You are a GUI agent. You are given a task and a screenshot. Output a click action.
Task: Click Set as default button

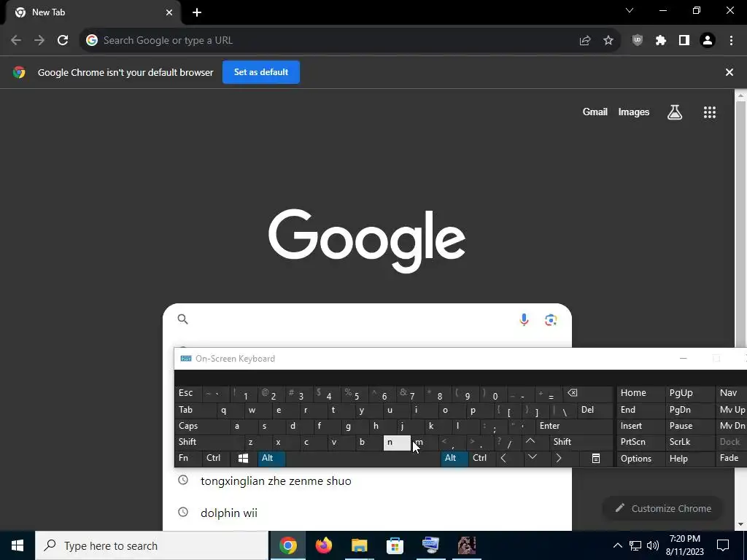point(261,72)
